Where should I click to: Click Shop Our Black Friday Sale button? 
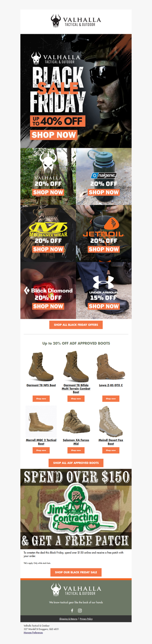click(x=76, y=572)
